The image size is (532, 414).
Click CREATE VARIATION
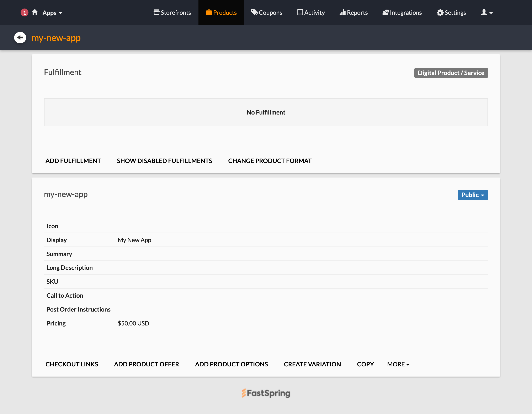tap(312, 364)
